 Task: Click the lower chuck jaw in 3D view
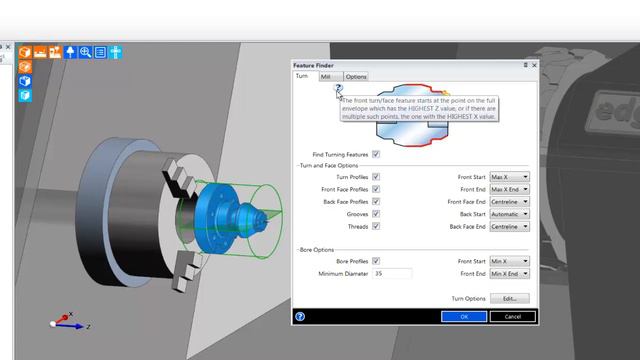[x=187, y=271]
